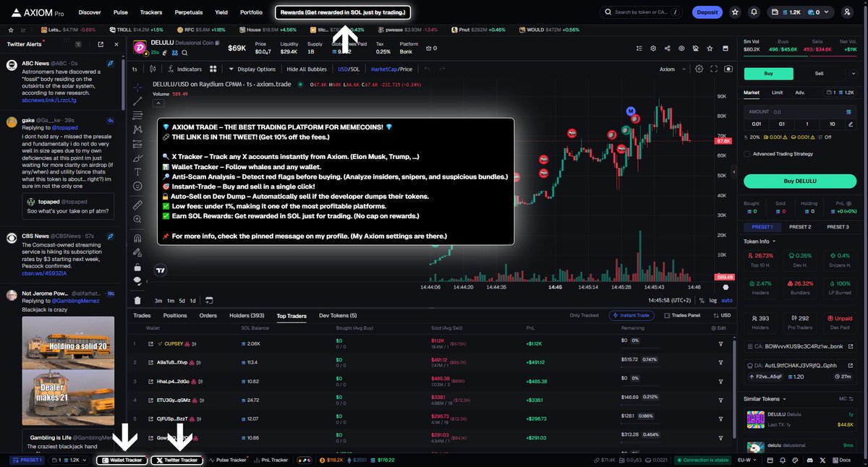Switch to Dev Tokens (5) tab
The height and width of the screenshot is (467, 868).
click(x=338, y=315)
